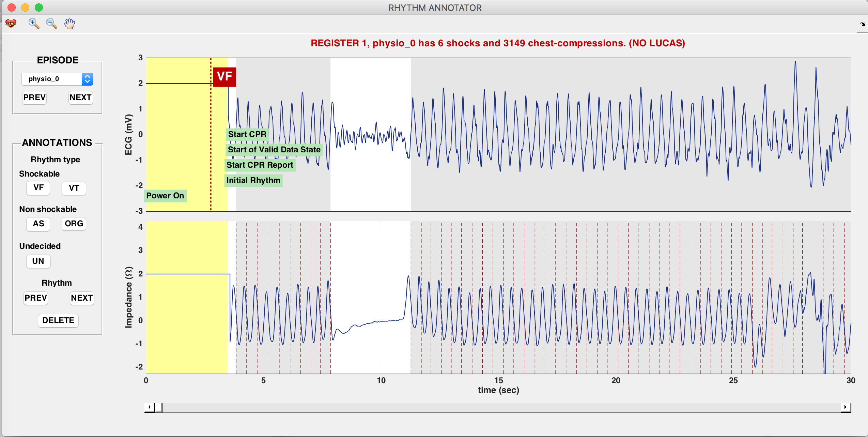
Task: Mark rhythm as AS (asystole)
Action: click(x=38, y=224)
